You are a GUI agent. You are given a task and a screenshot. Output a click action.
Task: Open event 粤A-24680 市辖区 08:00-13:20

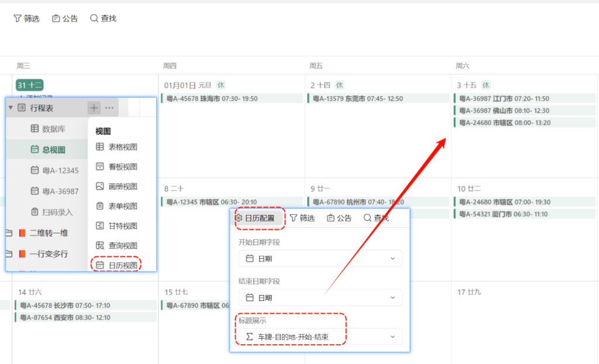pos(525,123)
